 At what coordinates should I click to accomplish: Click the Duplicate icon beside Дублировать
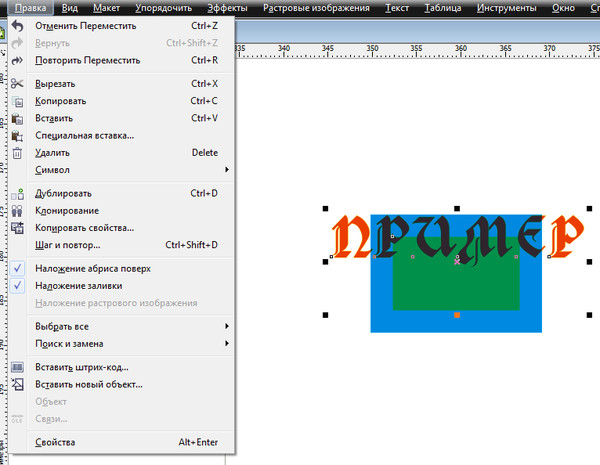[x=17, y=194]
